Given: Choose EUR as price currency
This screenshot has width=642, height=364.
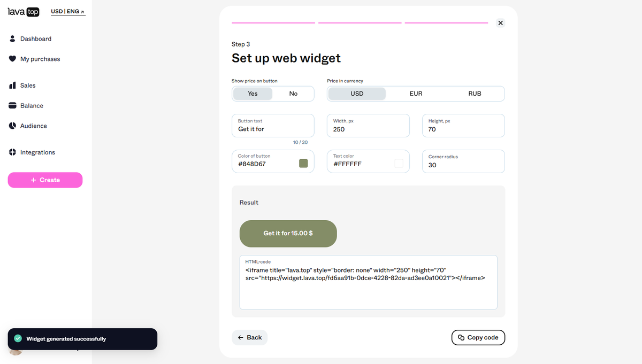Looking at the screenshot, I should (416, 94).
